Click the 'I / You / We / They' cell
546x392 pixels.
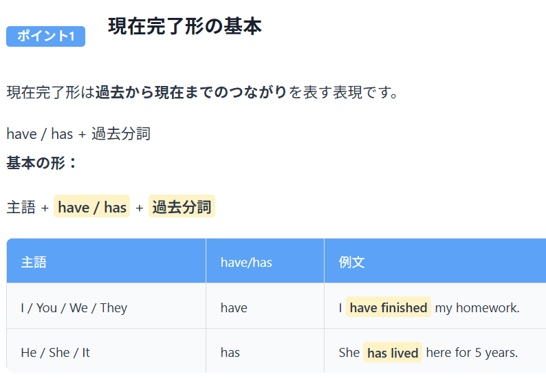pos(74,307)
